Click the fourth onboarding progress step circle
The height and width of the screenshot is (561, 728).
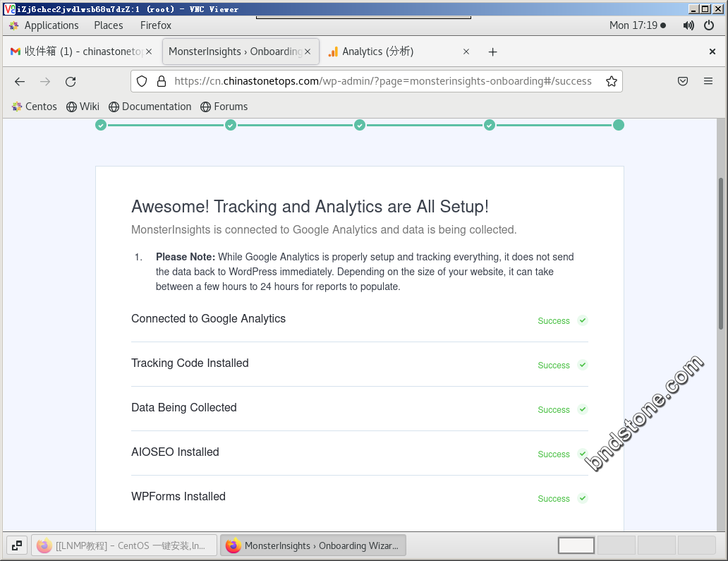point(490,125)
